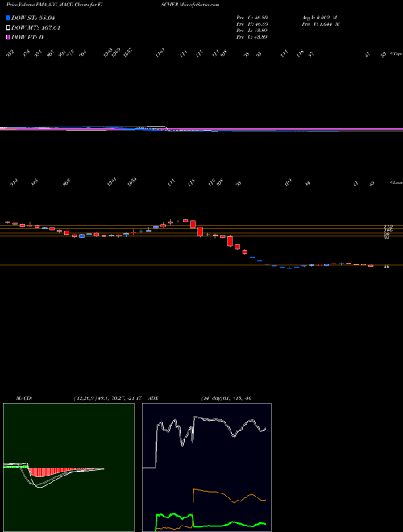
Task: Click the 'SCHER MunafaSutra.com' title text
Action: click(192, 5)
